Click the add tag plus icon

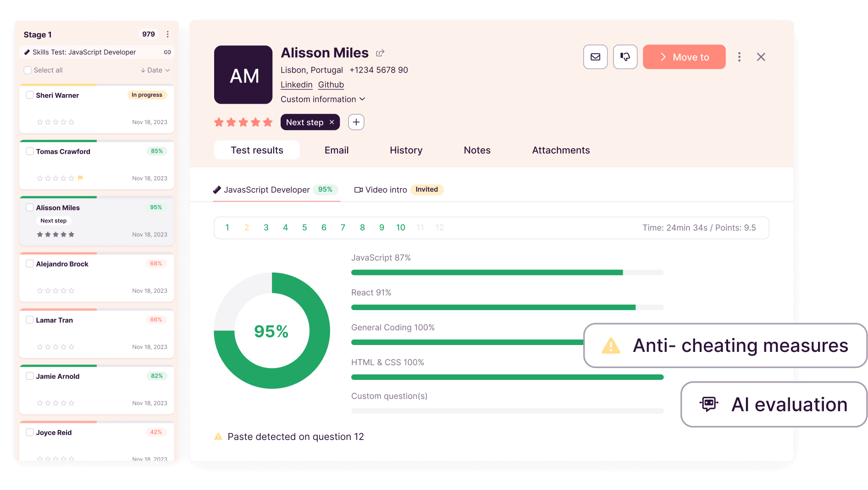[356, 122]
